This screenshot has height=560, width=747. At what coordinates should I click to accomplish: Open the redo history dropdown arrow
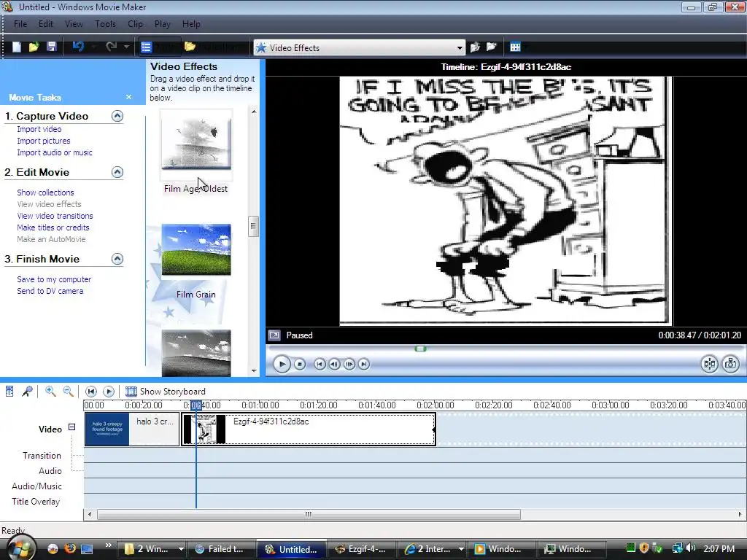click(x=126, y=47)
